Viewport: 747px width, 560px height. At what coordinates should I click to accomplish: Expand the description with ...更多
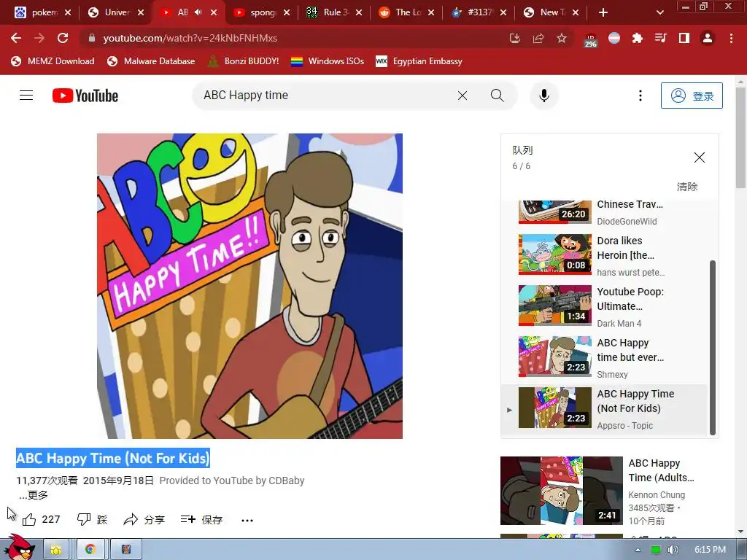34,495
